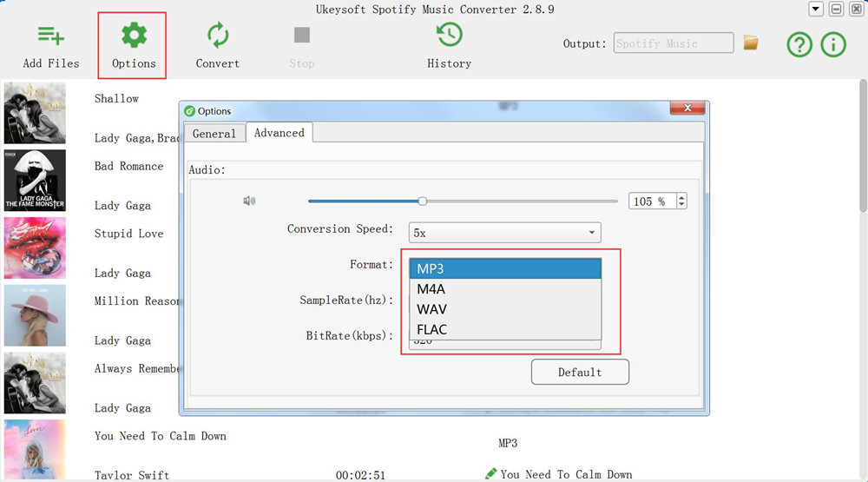The height and width of the screenshot is (482, 868).
Task: Select the Bad Romance album thumbnail
Action: 35,181
